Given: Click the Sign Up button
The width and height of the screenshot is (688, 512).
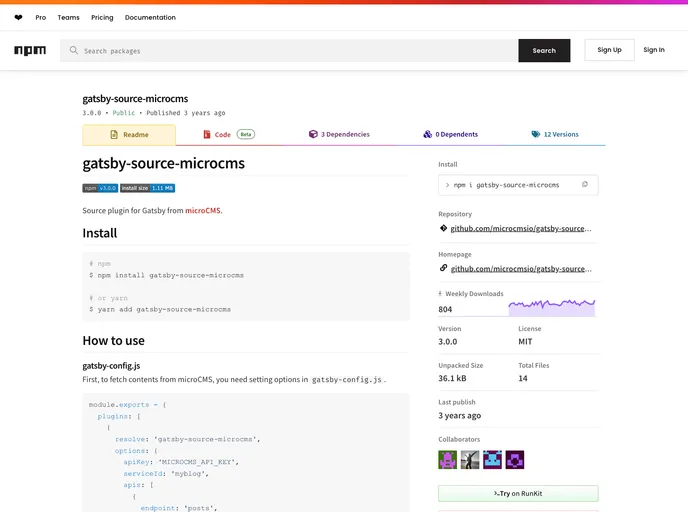Looking at the screenshot, I should [609, 50].
